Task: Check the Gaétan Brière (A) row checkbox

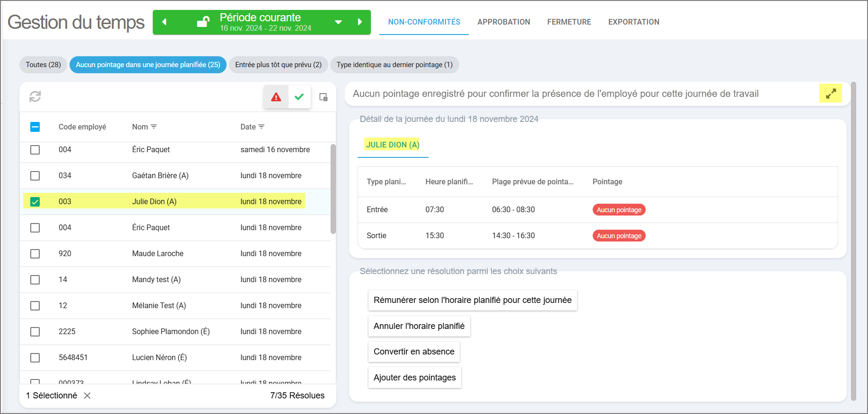Action: click(35, 176)
